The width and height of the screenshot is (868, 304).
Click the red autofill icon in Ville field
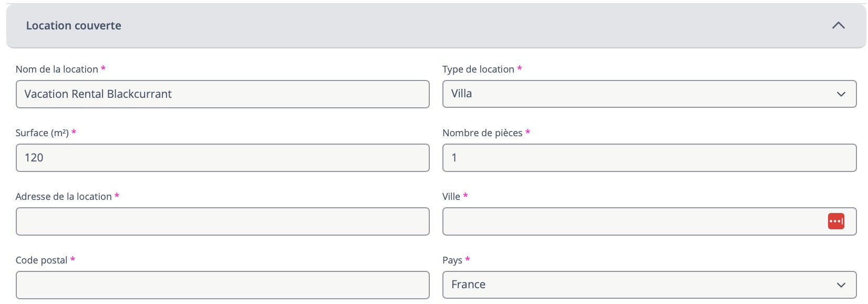coord(835,221)
